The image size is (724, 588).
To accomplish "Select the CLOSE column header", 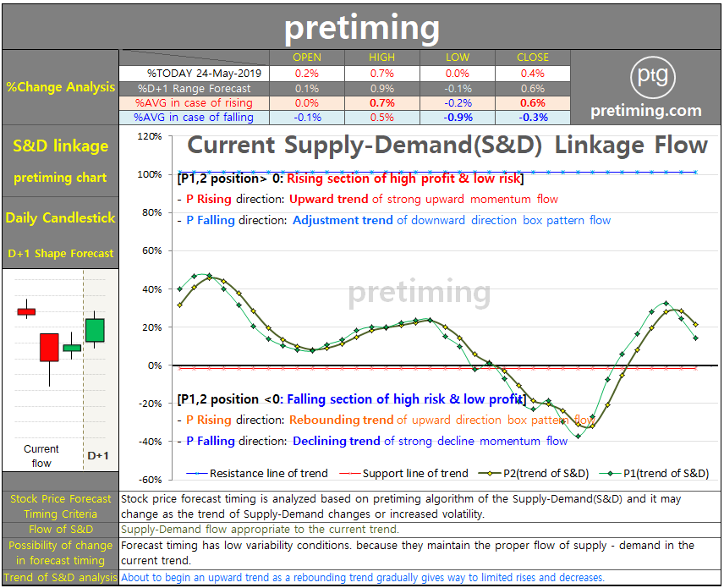I will [532, 58].
